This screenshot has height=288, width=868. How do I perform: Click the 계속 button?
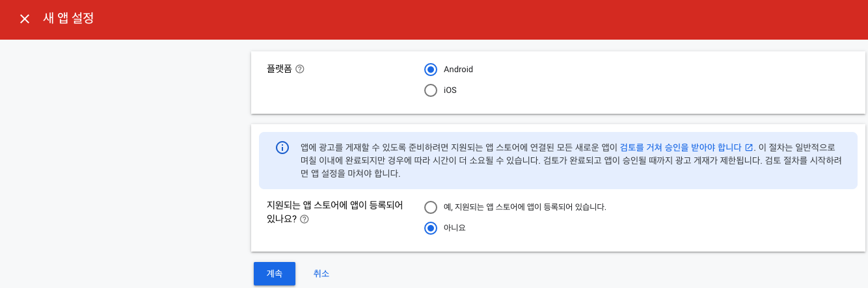click(275, 274)
